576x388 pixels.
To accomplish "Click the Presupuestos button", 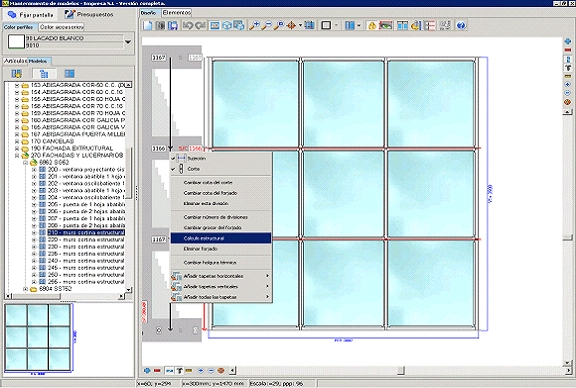I will pos(89,15).
